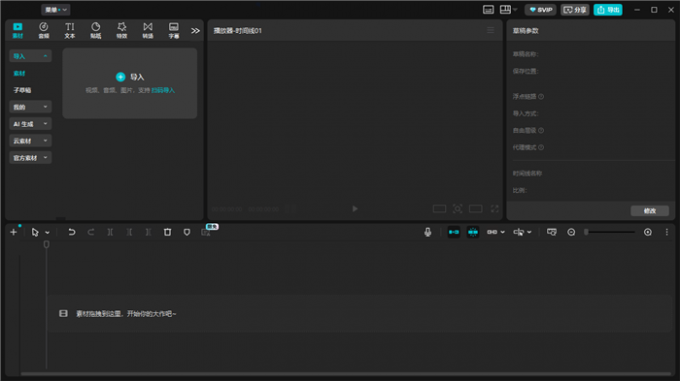This screenshot has height=381, width=680.
Task: Expand the 云素材 sidebar section
Action: tap(30, 141)
